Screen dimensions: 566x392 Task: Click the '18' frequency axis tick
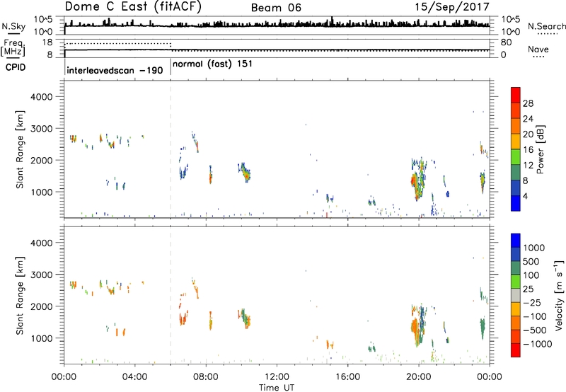(x=47, y=42)
